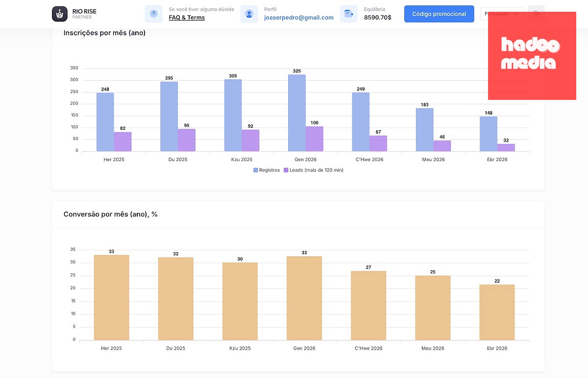
Task: Click the 22 conversion value label
Action: (x=497, y=281)
